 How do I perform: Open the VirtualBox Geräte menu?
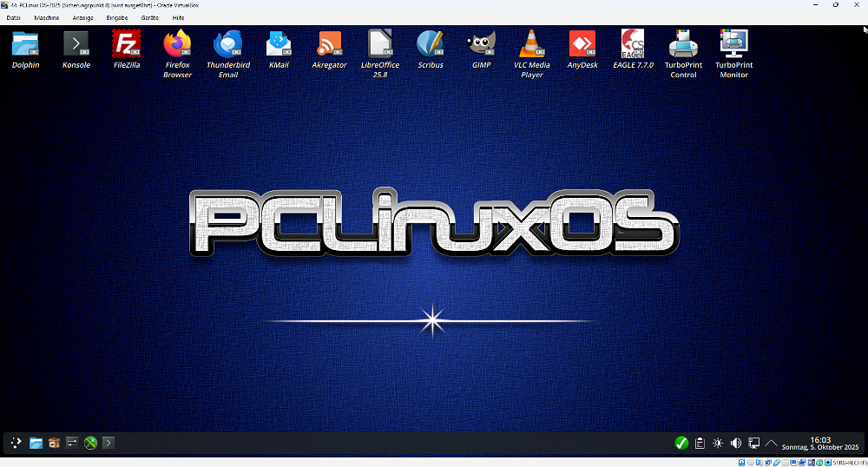tap(149, 17)
